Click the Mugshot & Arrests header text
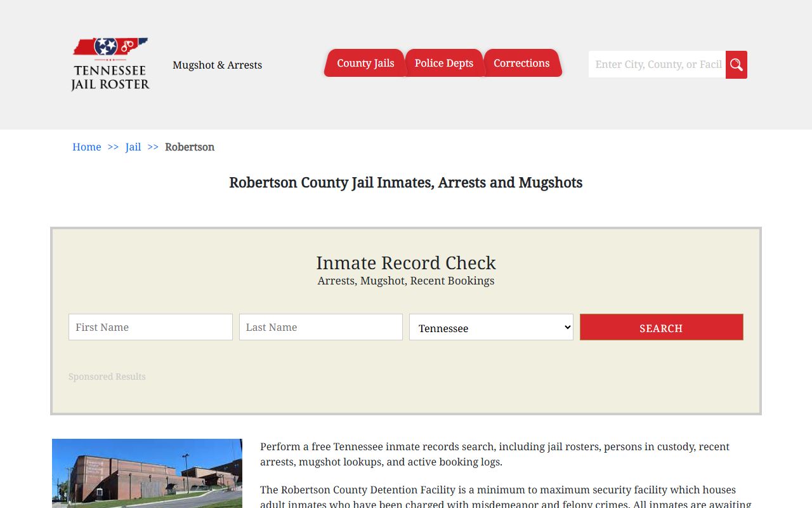Screen dimensions: 812x508 coord(218,65)
